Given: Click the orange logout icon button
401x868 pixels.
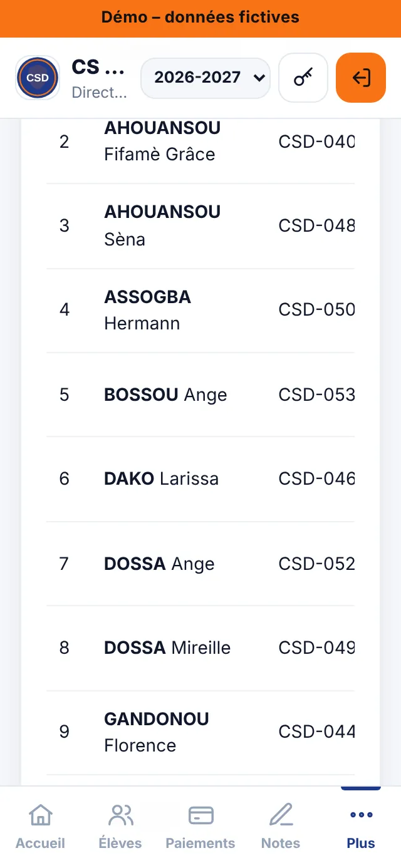Looking at the screenshot, I should click(x=361, y=78).
